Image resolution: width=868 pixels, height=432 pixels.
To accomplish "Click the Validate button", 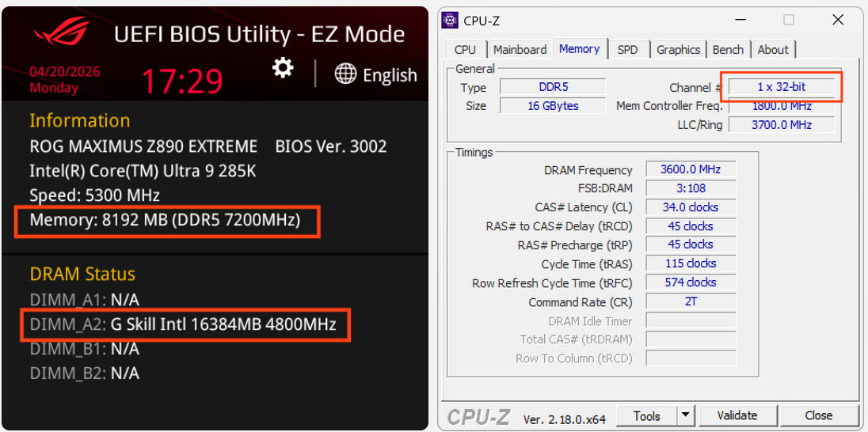I will click(737, 415).
